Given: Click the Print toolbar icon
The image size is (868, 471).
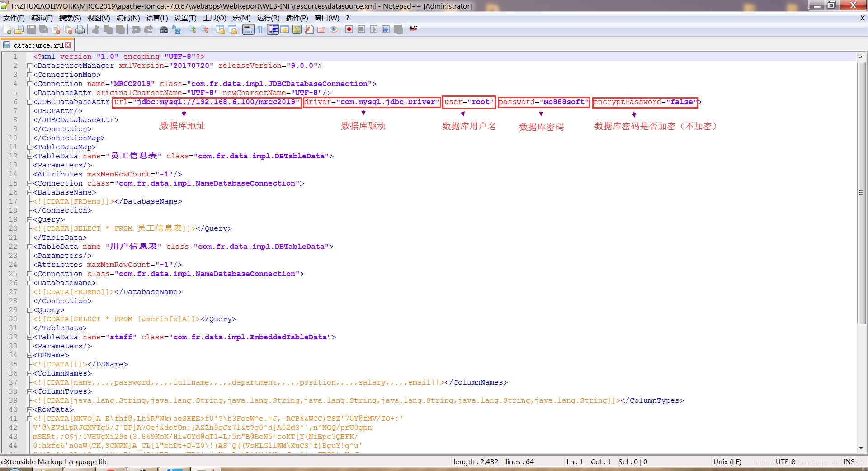Looking at the screenshot, I should (80, 30).
